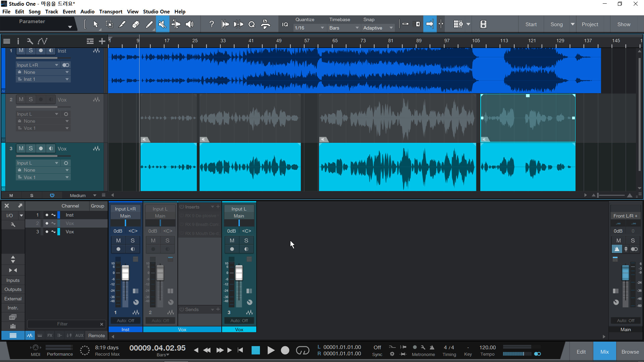
Task: Enable the Loop transport button
Action: point(302,351)
